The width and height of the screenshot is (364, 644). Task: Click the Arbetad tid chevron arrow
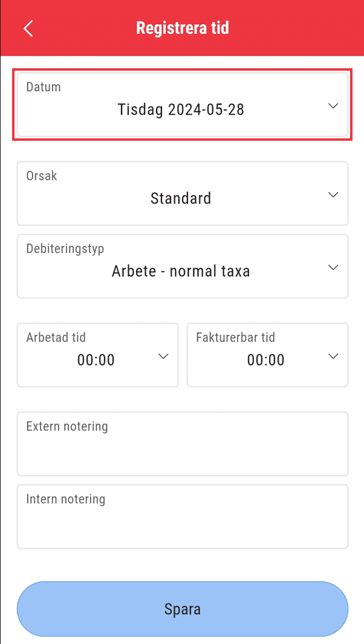(x=163, y=356)
